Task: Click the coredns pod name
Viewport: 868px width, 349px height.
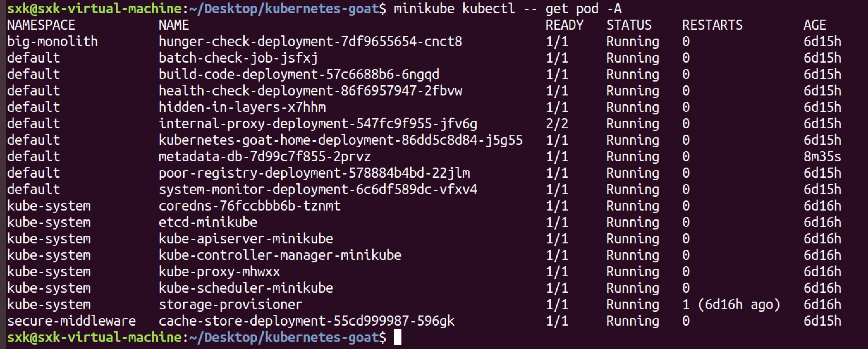Action: click(x=249, y=206)
